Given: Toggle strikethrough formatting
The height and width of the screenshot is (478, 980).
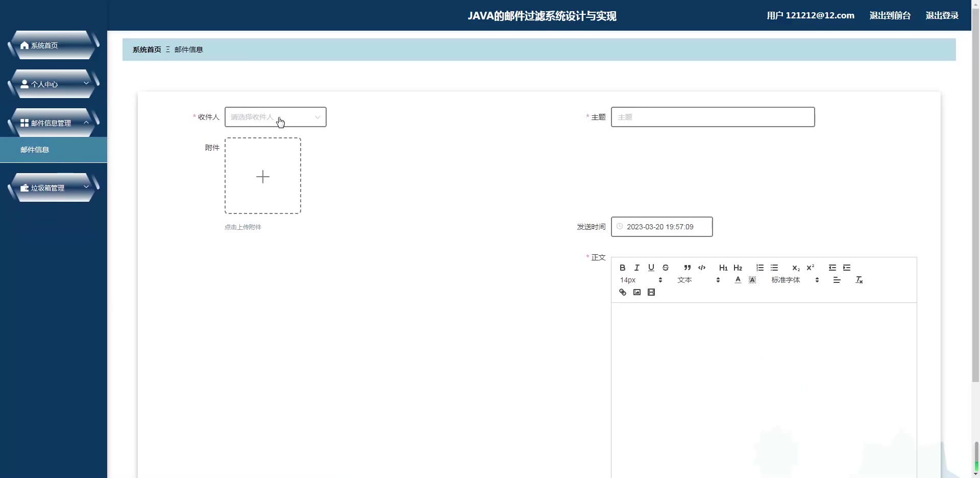Looking at the screenshot, I should (665, 268).
